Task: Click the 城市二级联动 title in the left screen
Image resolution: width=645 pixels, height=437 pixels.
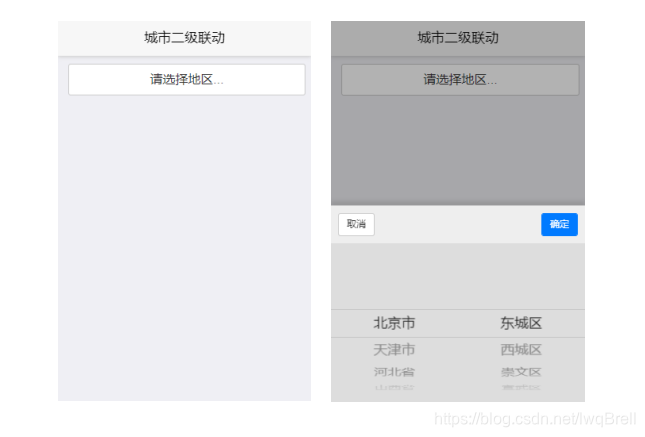Action: click(x=184, y=38)
